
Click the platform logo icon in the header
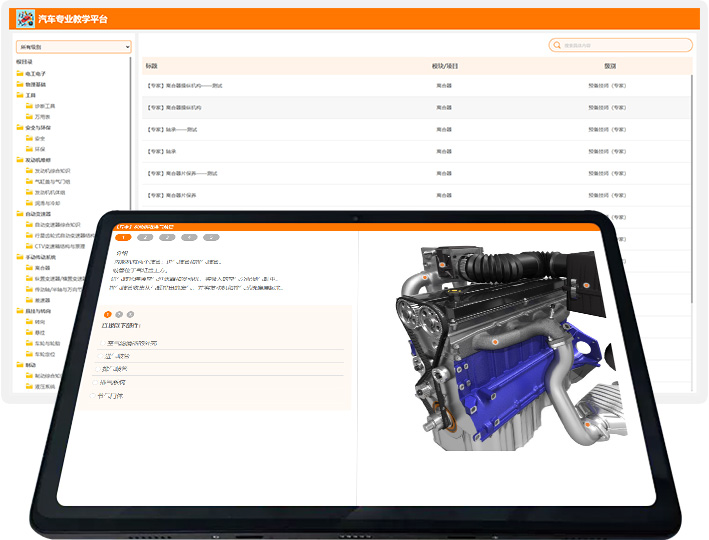tap(25, 19)
